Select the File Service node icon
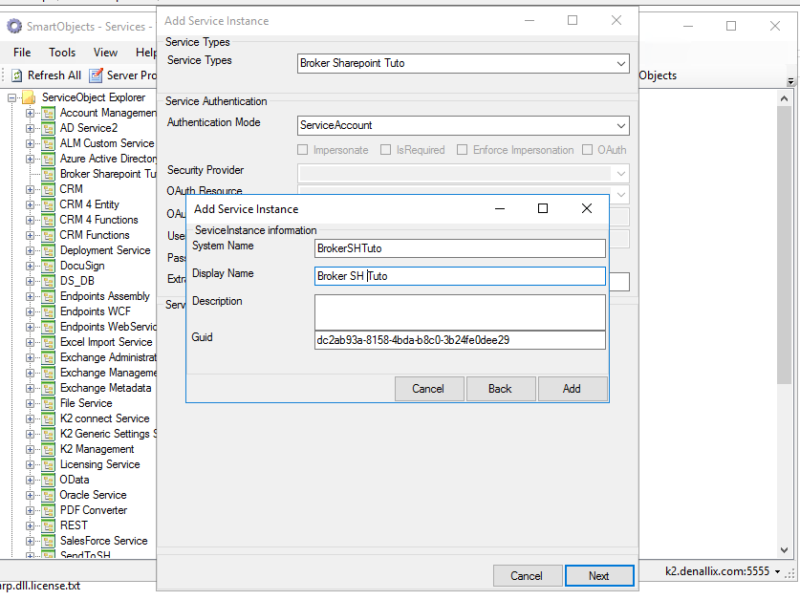The height and width of the screenshot is (600, 800). (48, 403)
